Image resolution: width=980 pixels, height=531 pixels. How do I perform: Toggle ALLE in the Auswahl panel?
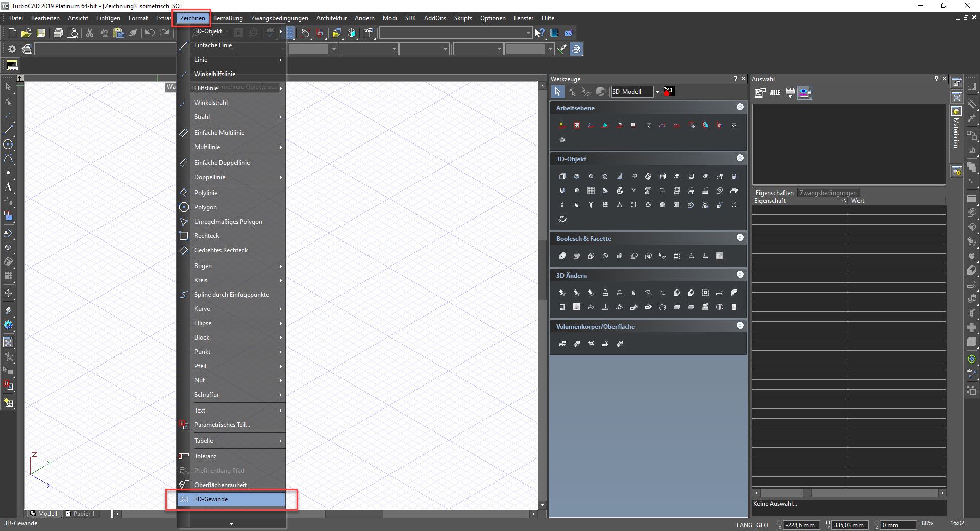(775, 92)
